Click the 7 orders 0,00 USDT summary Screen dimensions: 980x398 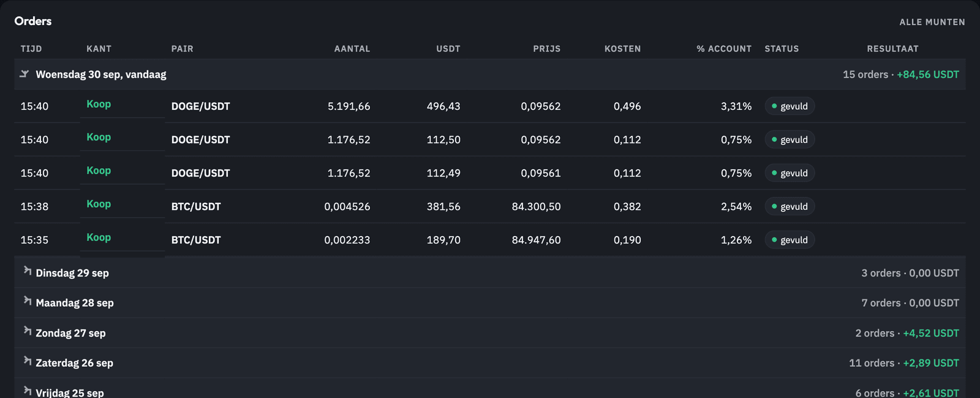click(x=910, y=303)
